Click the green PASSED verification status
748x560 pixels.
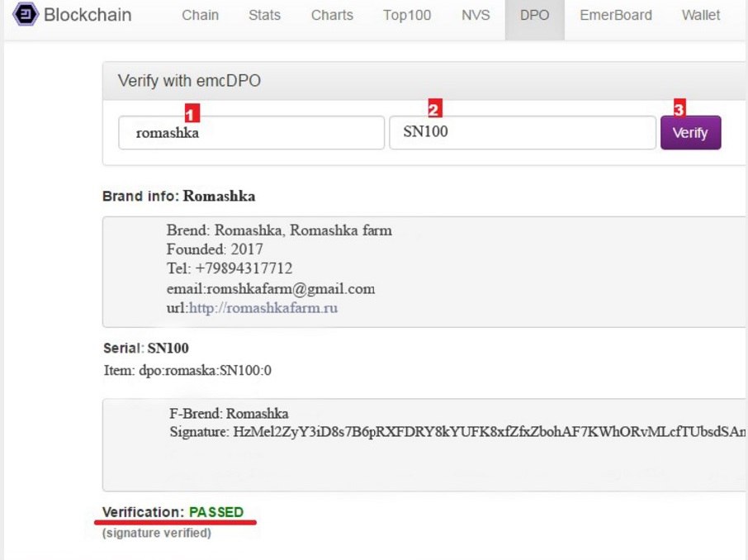[x=216, y=512]
